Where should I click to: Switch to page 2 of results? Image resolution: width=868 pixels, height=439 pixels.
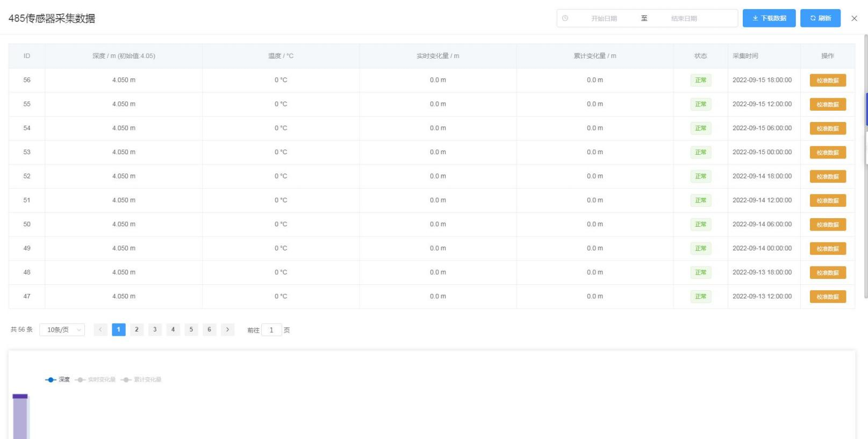137,329
